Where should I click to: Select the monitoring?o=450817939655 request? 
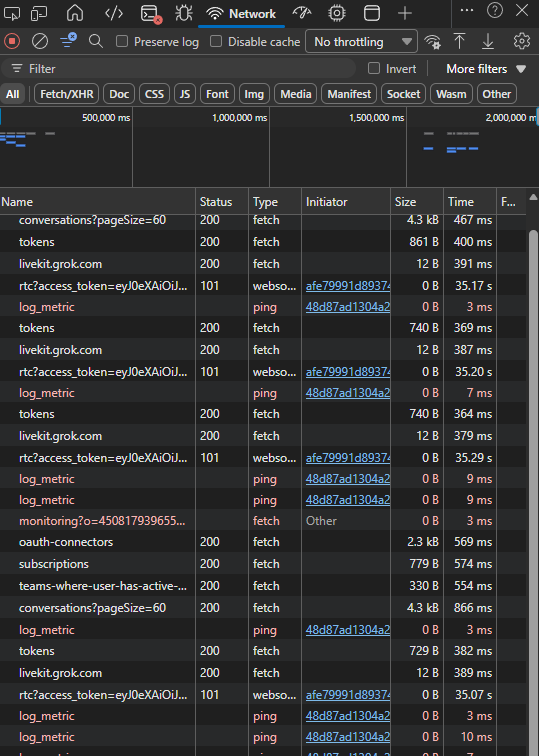tap(263, 521)
